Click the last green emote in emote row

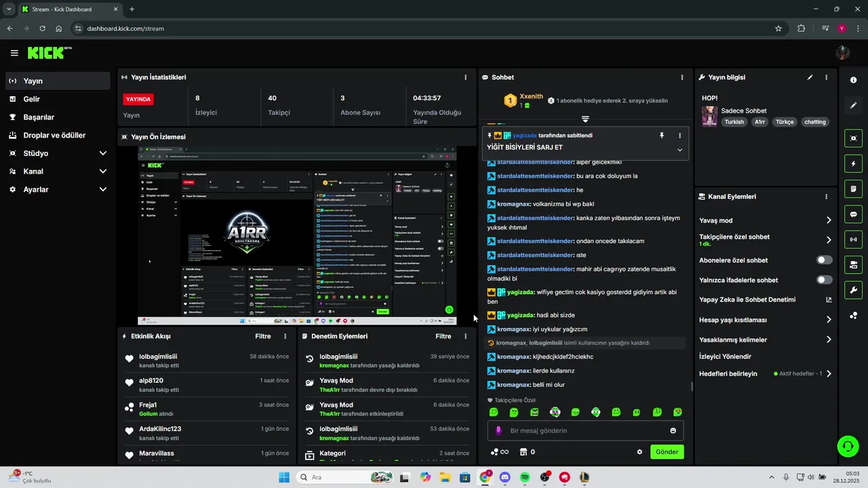pos(677,412)
